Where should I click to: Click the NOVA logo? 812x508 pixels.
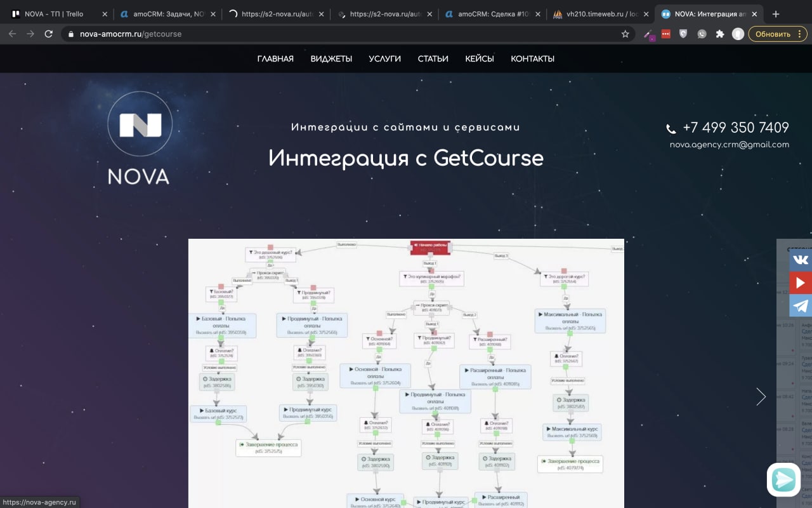click(139, 138)
